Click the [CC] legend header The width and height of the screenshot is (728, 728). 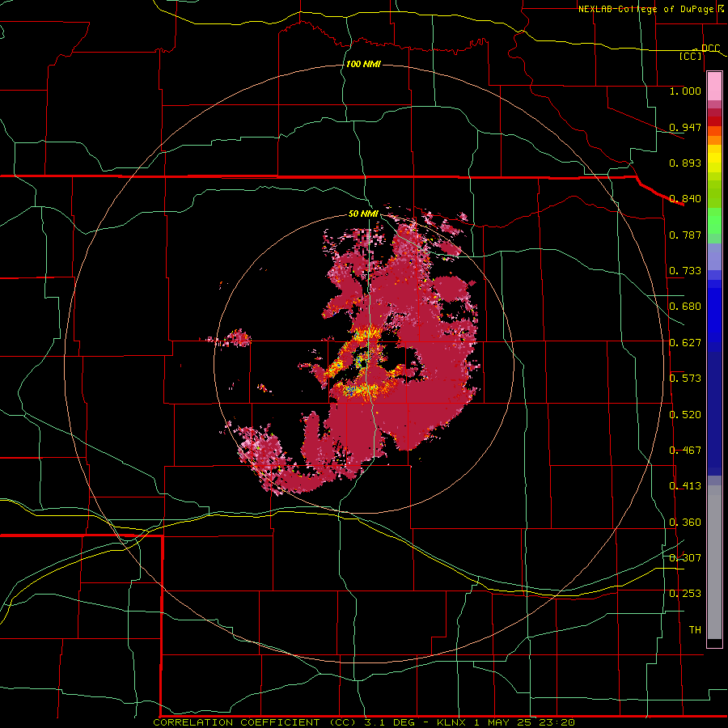[x=691, y=57]
